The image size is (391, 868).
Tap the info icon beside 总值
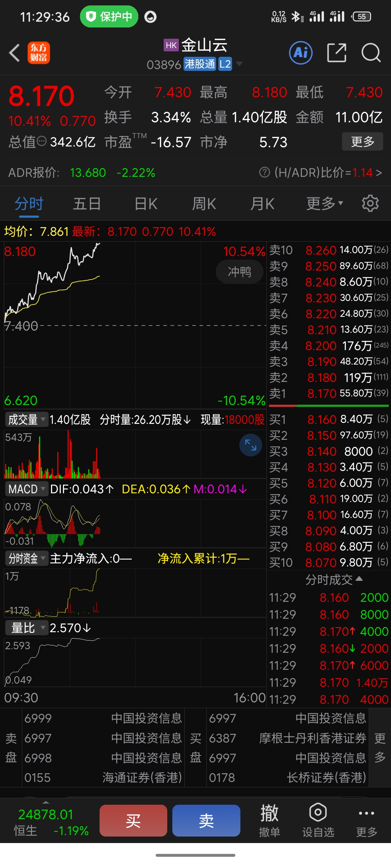click(42, 141)
